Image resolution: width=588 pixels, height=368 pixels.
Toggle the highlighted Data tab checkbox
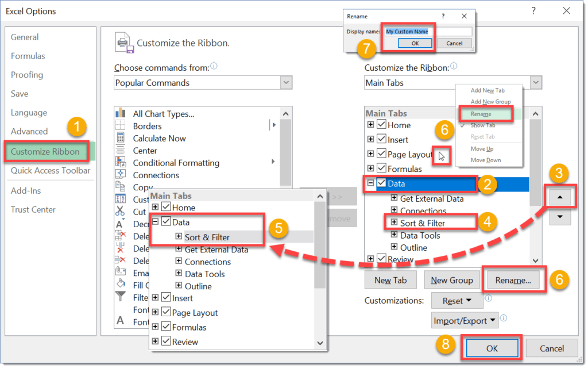381,183
